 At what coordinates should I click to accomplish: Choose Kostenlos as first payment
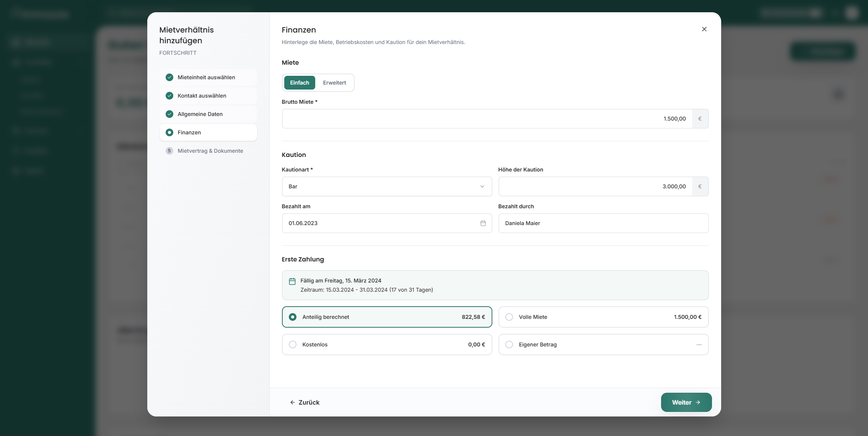coord(387,345)
